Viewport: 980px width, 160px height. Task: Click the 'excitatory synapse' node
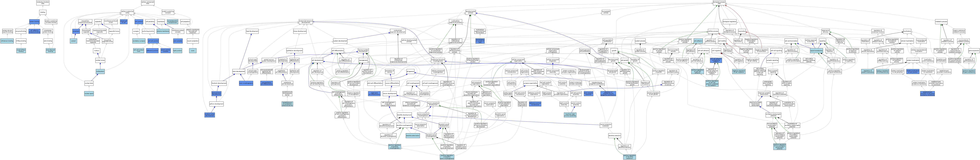tap(139, 41)
